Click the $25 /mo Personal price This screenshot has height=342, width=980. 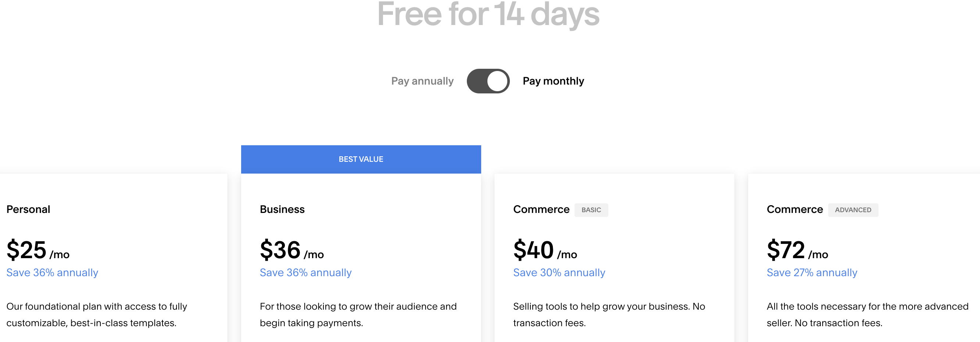pyautogui.click(x=38, y=250)
